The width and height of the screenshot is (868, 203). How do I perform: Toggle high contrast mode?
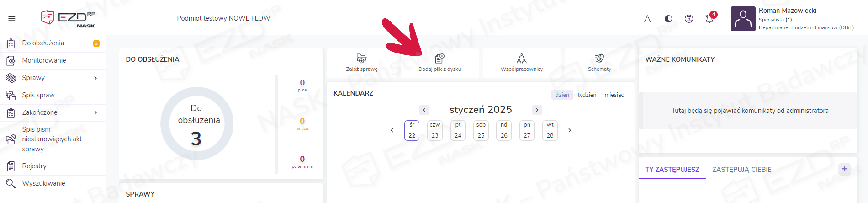pyautogui.click(x=668, y=19)
